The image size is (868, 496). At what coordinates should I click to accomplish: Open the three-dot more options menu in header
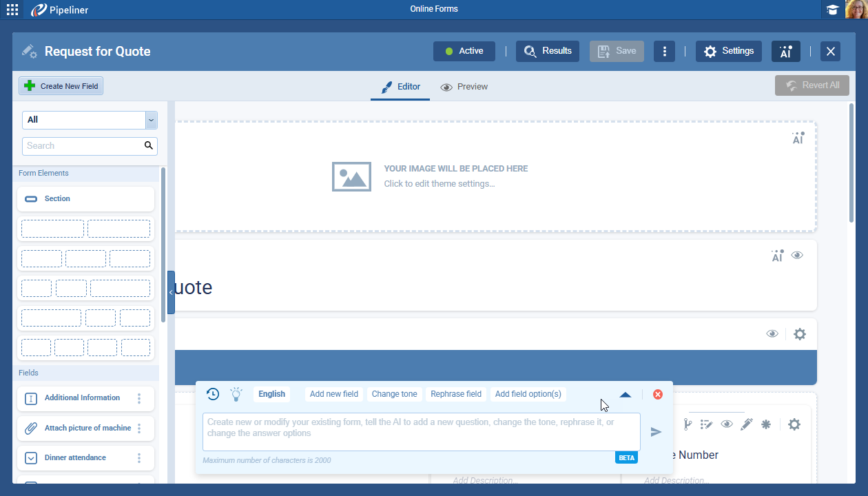(x=664, y=51)
